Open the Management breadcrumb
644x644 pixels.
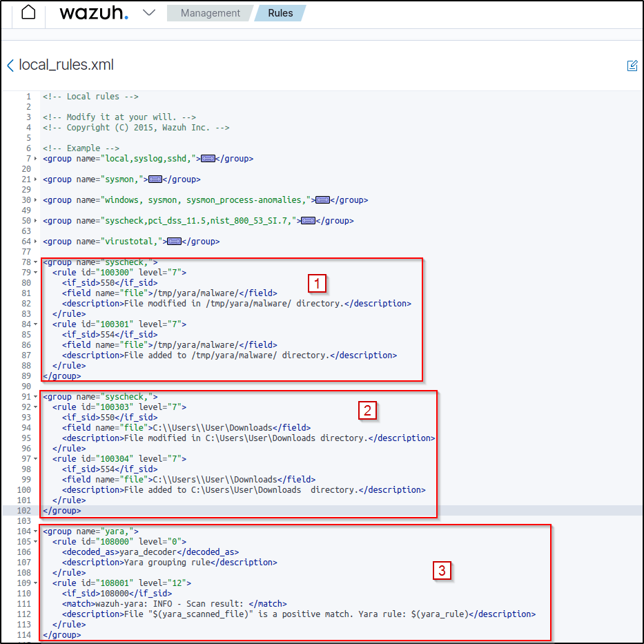[x=210, y=13]
